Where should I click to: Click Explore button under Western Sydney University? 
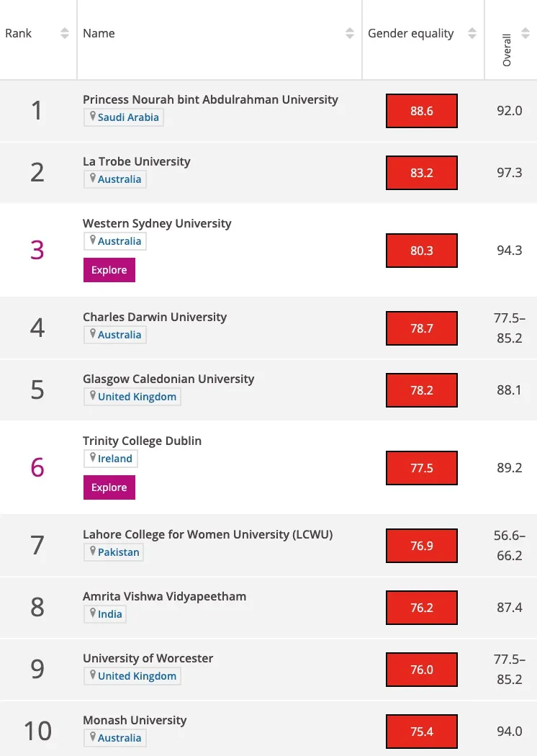109,270
